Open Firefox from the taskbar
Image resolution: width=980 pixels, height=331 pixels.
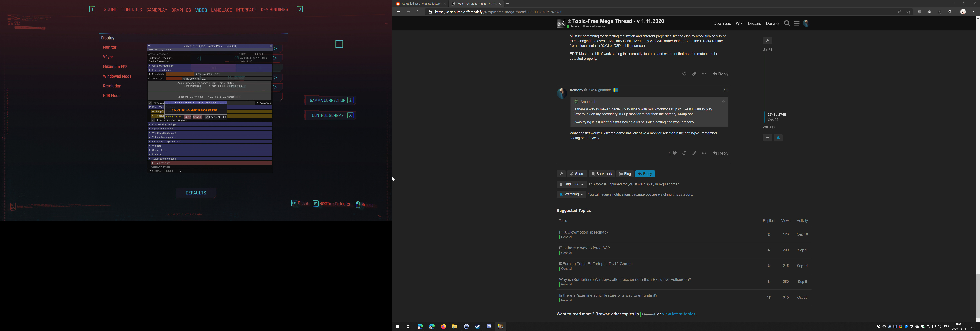pos(443,326)
